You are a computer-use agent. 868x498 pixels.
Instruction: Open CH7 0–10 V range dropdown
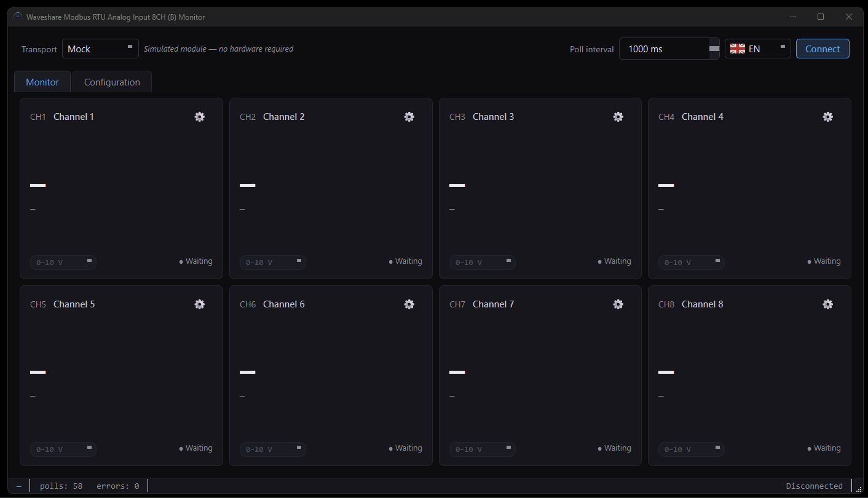(483, 449)
